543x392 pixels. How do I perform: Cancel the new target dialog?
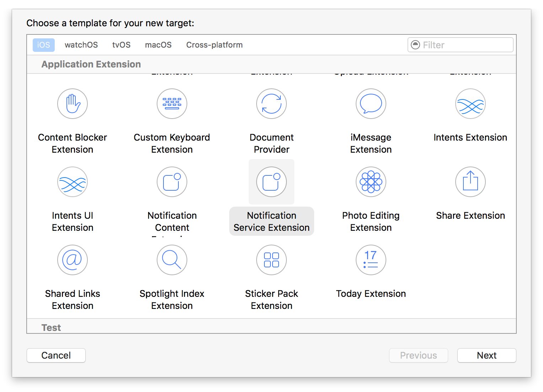(56, 355)
